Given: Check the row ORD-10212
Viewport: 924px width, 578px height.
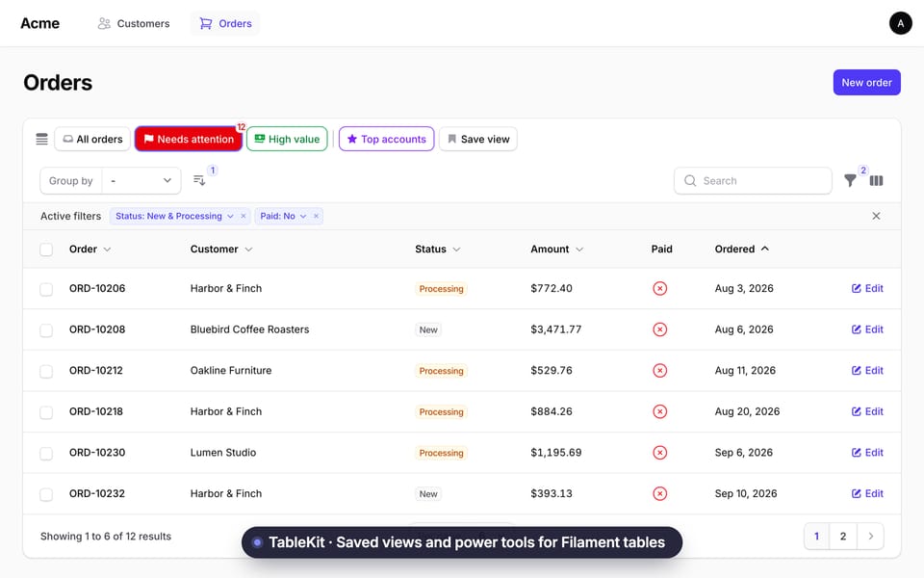Looking at the screenshot, I should [46, 371].
